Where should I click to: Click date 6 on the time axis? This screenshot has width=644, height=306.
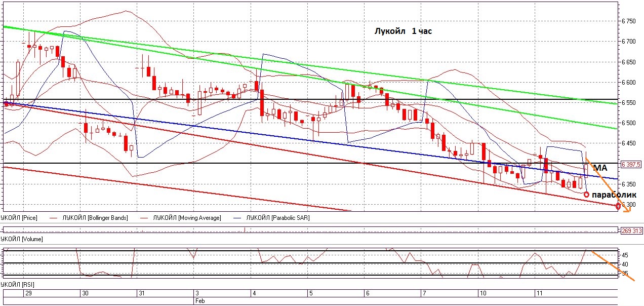click(x=367, y=293)
